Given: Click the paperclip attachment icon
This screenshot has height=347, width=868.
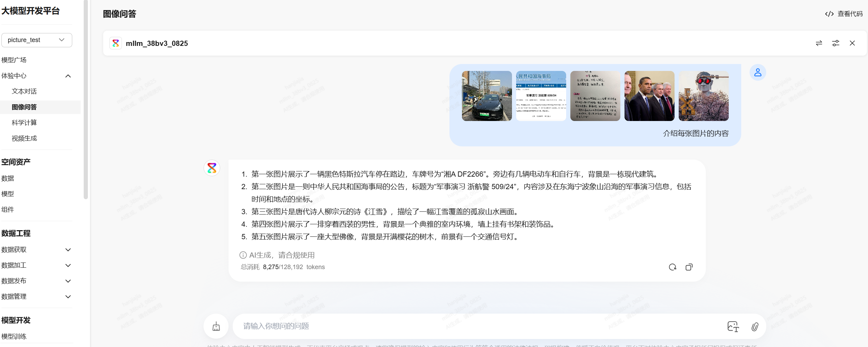Looking at the screenshot, I should (x=754, y=326).
